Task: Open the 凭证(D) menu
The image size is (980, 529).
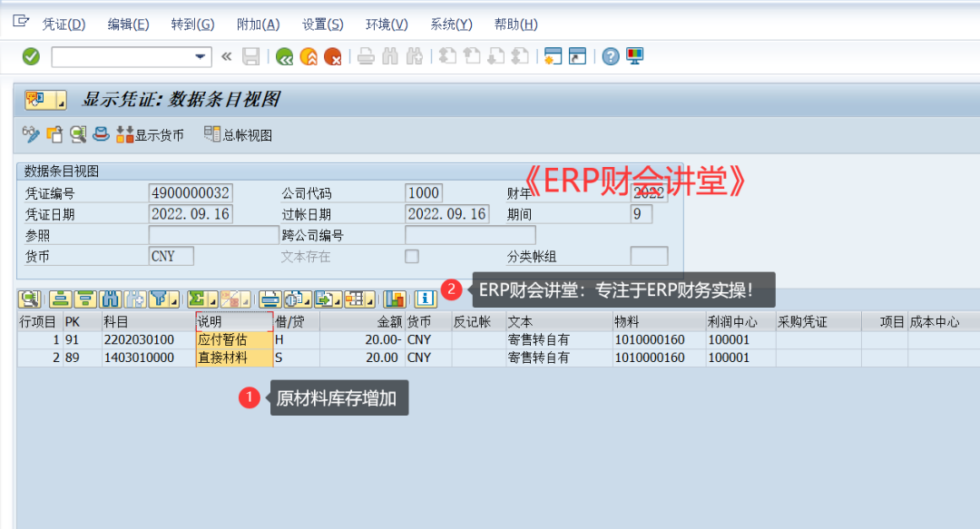Action: point(64,24)
